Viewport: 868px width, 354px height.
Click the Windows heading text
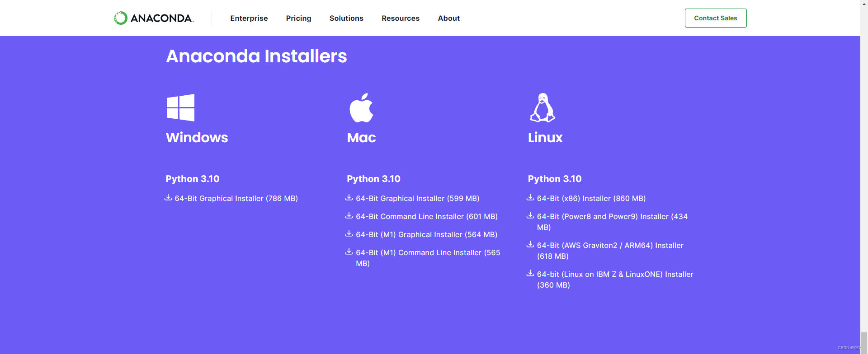pyautogui.click(x=197, y=137)
